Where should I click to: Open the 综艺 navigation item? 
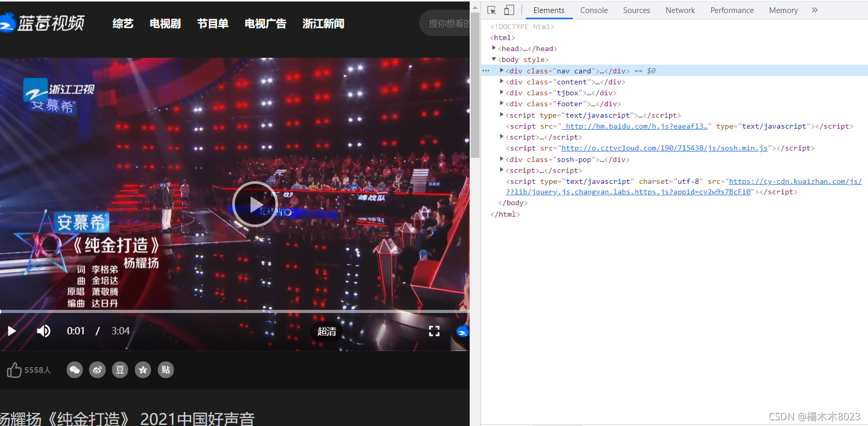coord(123,23)
